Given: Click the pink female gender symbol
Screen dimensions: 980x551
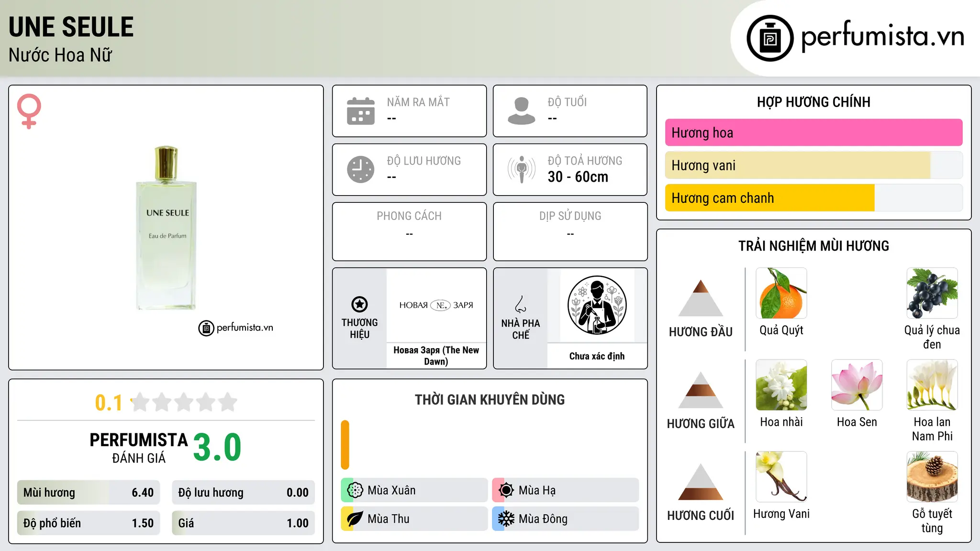Looking at the screenshot, I should pos(29,111).
